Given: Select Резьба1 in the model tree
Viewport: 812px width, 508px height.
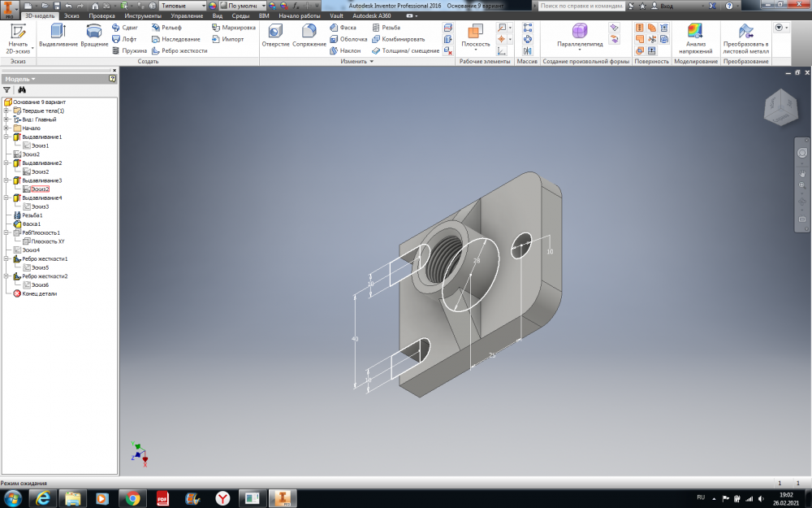Looking at the screenshot, I should [32, 215].
